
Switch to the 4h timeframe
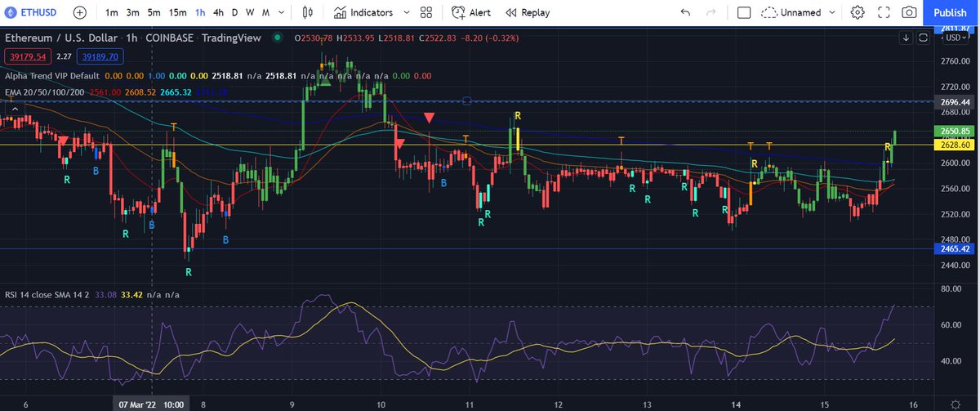218,12
